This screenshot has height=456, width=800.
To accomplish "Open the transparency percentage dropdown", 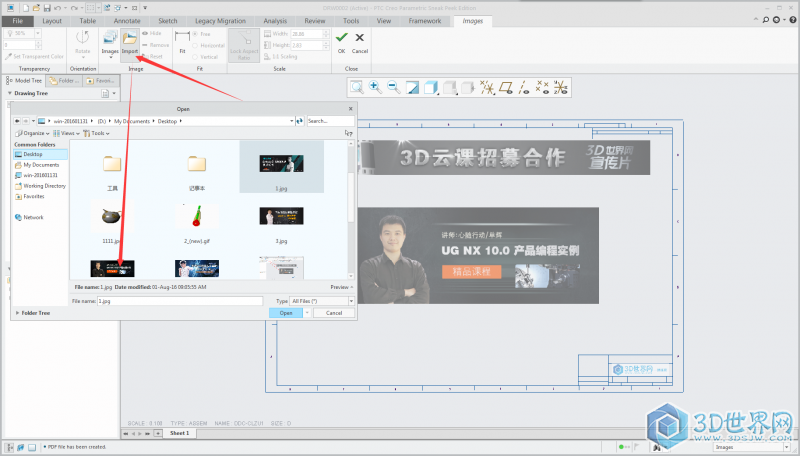I will (x=38, y=33).
